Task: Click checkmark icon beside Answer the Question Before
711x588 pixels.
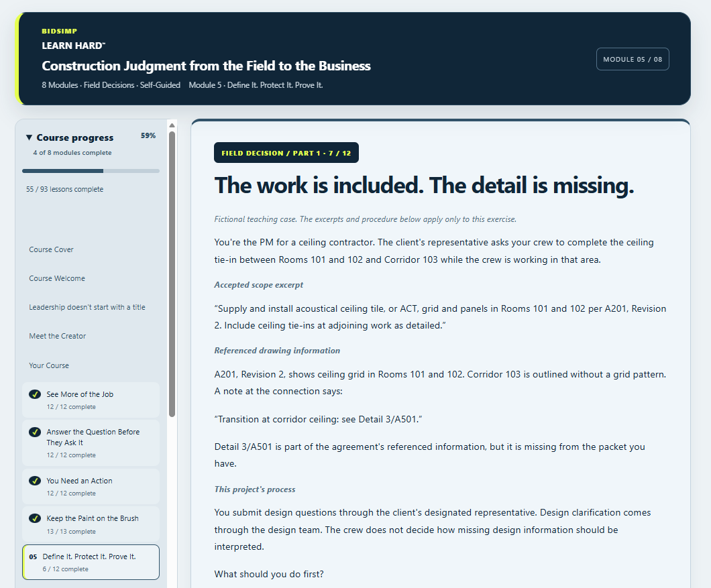Action: click(x=35, y=432)
